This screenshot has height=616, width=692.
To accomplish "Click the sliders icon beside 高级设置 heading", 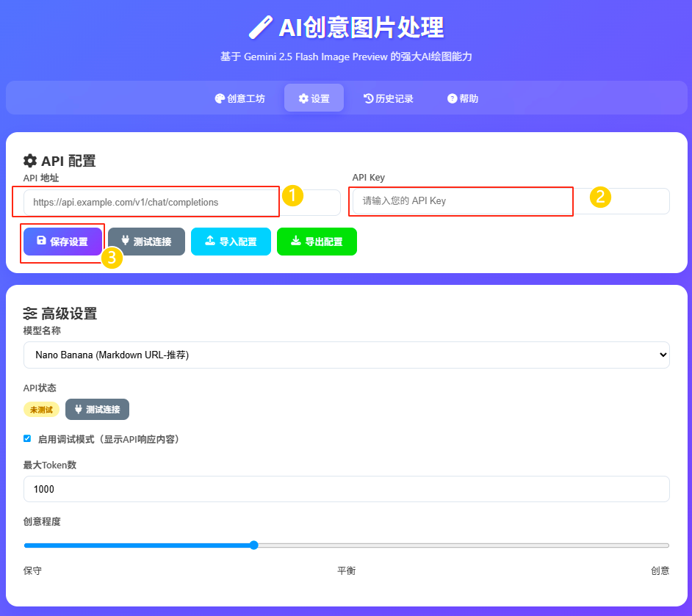I will click(30, 313).
